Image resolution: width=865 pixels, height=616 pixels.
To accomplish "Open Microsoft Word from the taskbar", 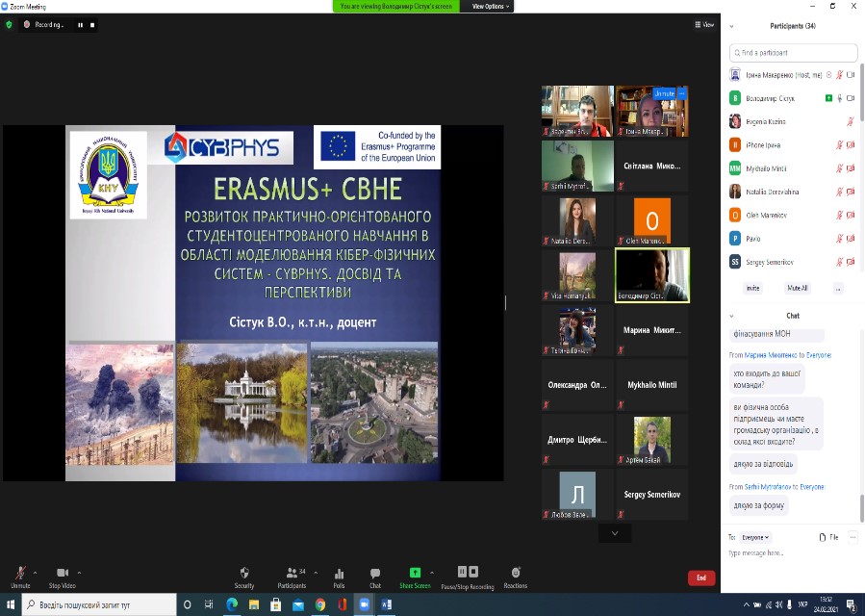I will (386, 605).
